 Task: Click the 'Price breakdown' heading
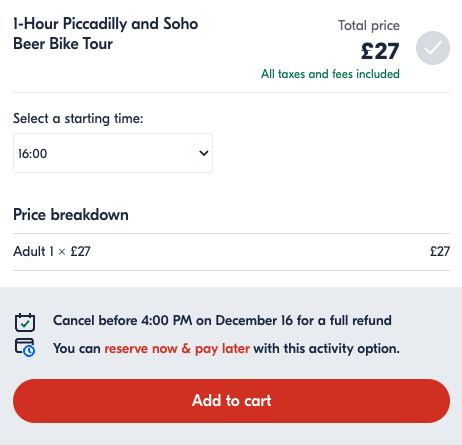tap(71, 215)
